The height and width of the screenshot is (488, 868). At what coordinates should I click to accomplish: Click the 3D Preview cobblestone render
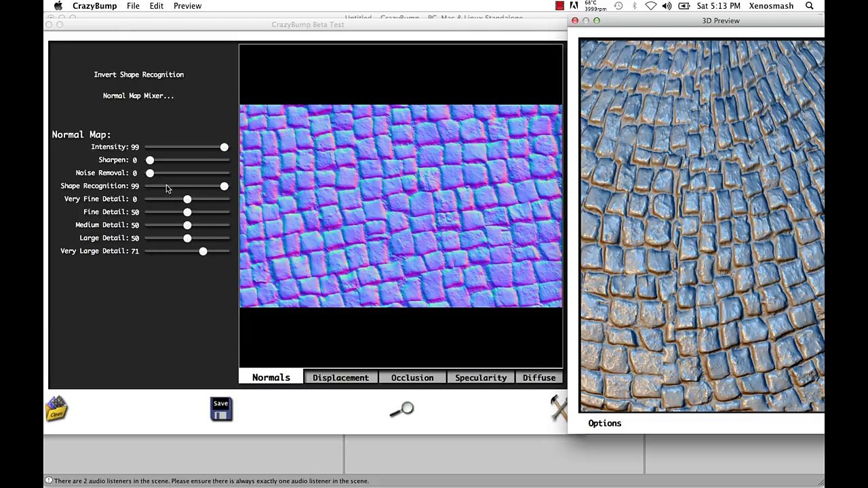(x=702, y=226)
